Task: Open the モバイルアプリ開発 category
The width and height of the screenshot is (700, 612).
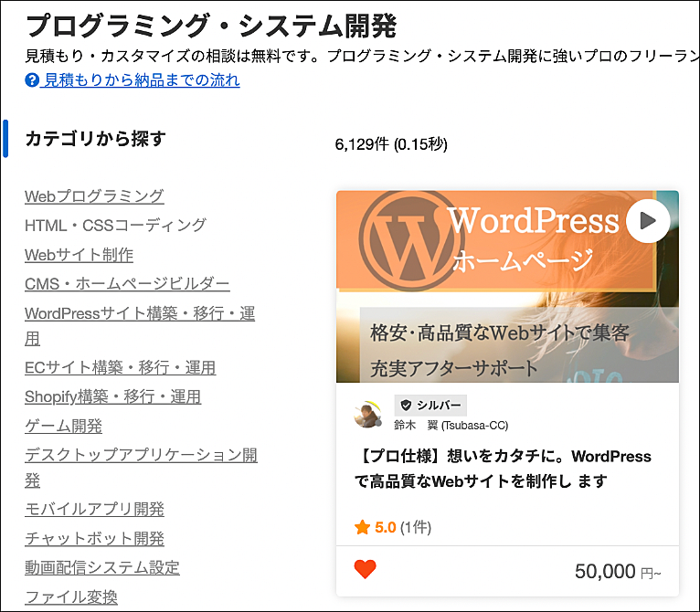Action: click(95, 510)
